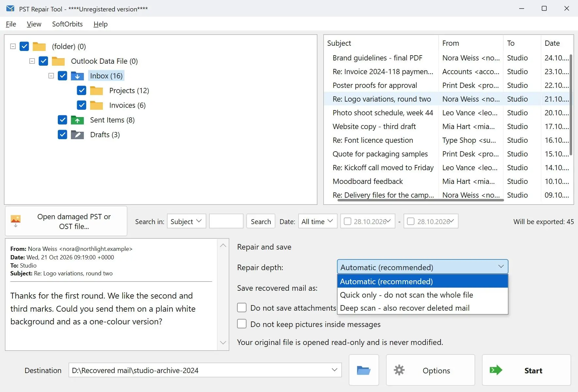Enable Do not keep pictures inside messages
Viewport: 578px width, 392px height.
(x=242, y=324)
